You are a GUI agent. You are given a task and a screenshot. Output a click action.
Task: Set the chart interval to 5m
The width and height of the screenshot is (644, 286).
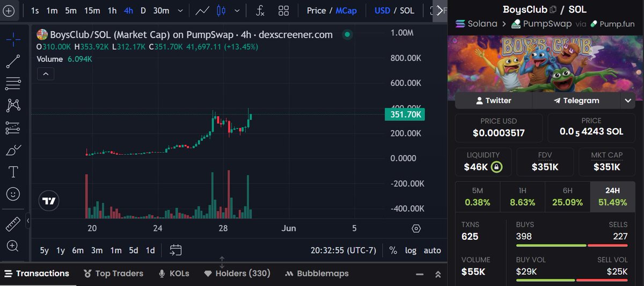click(x=71, y=10)
